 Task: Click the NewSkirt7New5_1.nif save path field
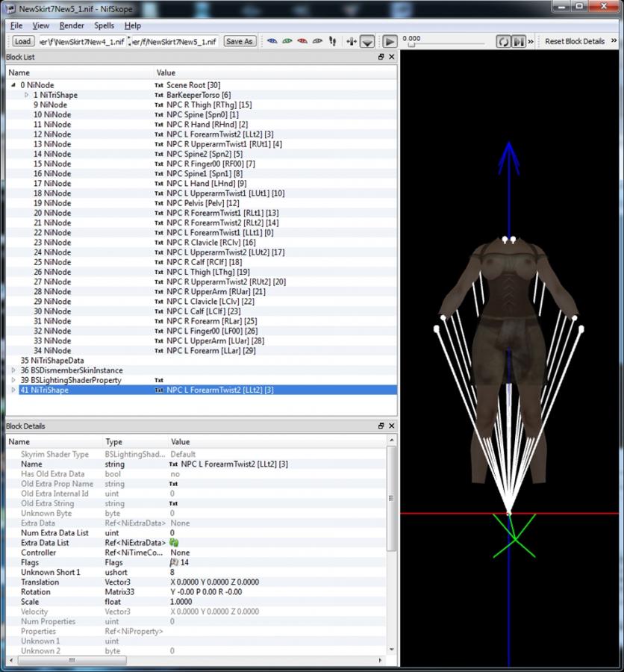coord(175,42)
